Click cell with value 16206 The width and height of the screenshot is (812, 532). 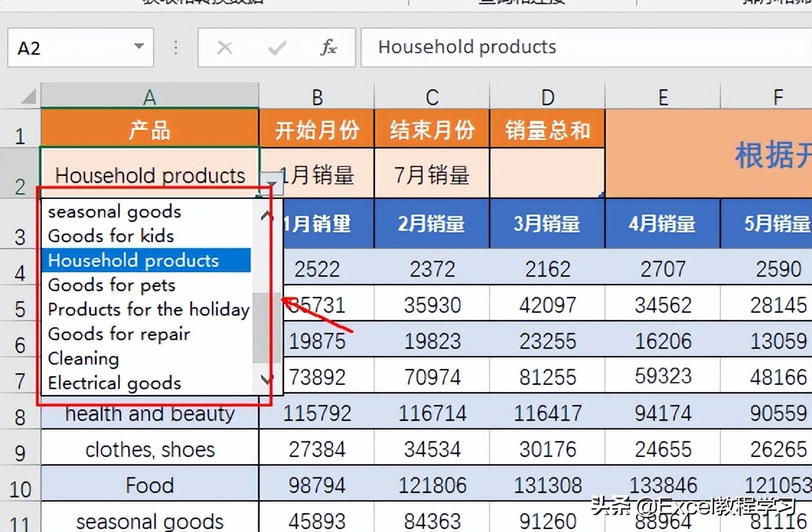(x=663, y=339)
